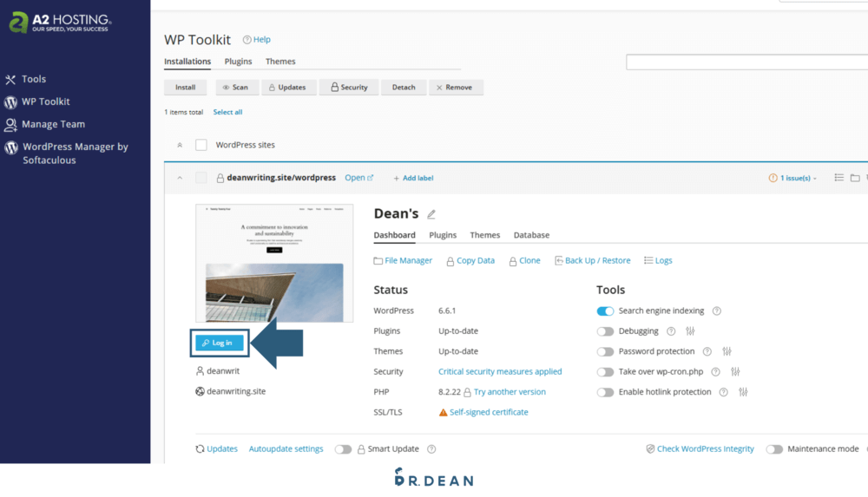The width and height of the screenshot is (868, 497).
Task: Click the list view icon near issues
Action: coord(839,178)
